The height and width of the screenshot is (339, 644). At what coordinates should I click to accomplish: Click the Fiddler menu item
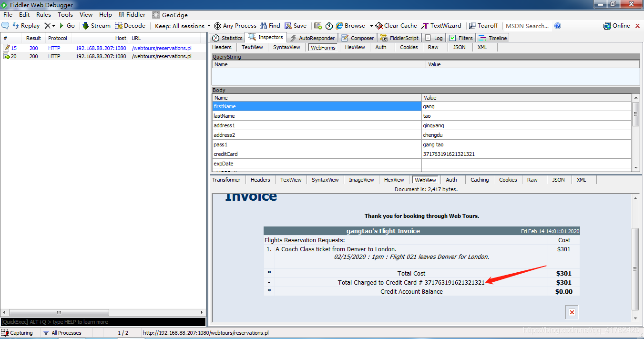point(132,15)
